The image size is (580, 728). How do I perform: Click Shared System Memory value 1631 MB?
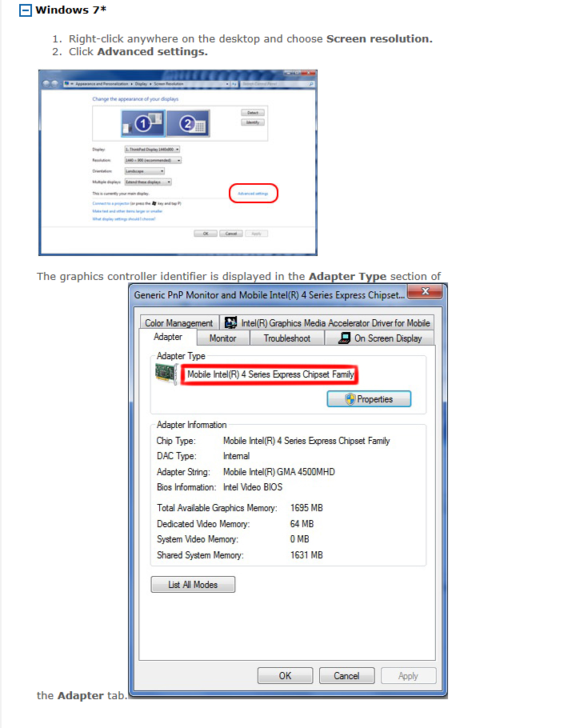(x=306, y=555)
